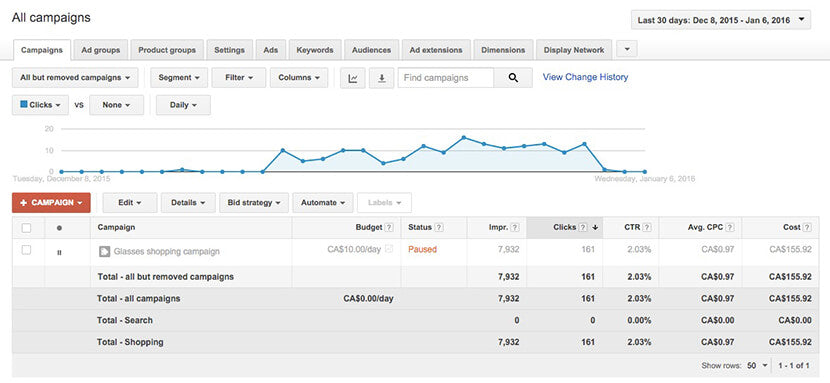Image resolution: width=830 pixels, height=383 pixels.
Task: Open the Glasses shopping campaign link
Action: click(167, 252)
